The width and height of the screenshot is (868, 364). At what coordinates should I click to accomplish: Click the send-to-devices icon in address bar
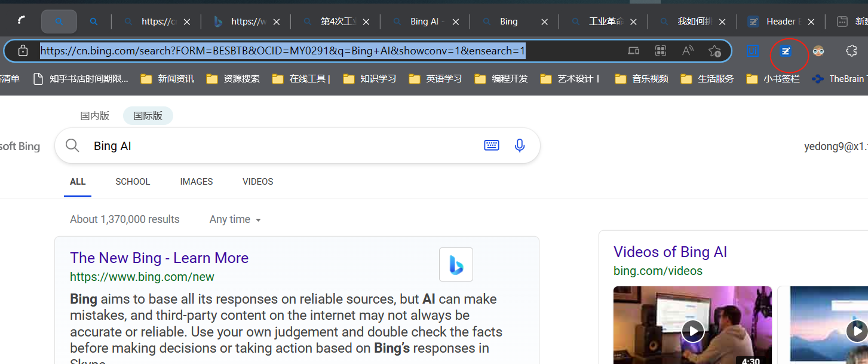(634, 51)
